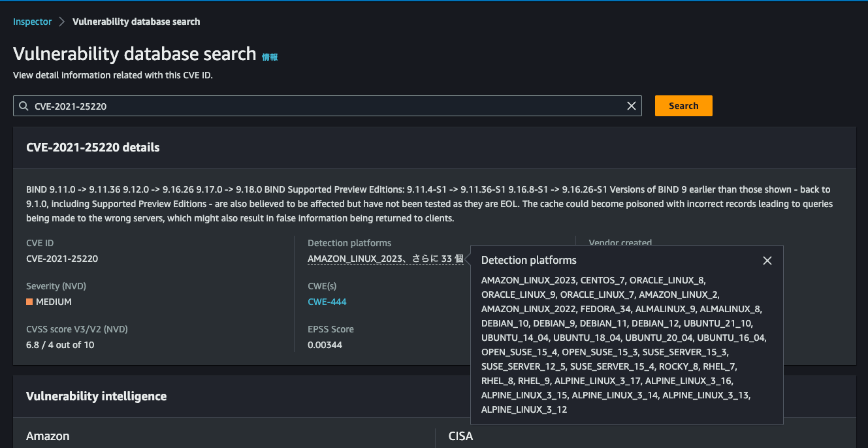Select the Vulnerability database search breadcrumb
Image resolution: width=868 pixels, height=448 pixels.
(136, 21)
